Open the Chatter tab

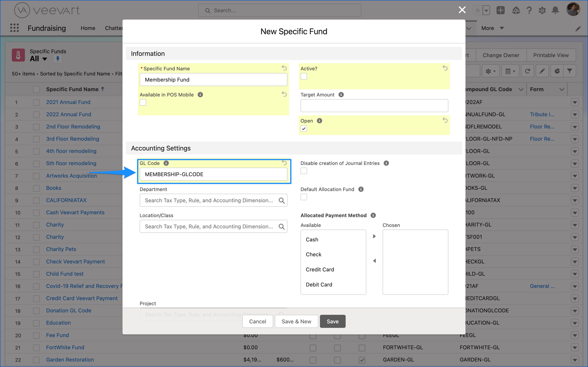pyautogui.click(x=114, y=28)
